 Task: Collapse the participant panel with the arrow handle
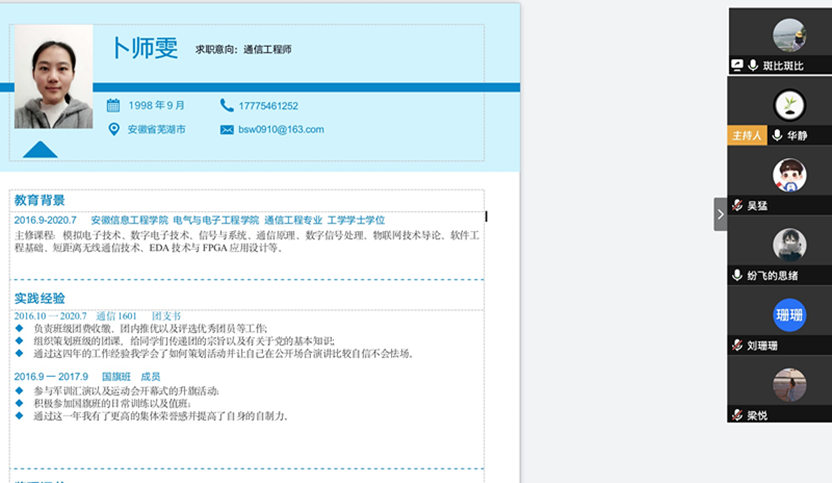[x=720, y=214]
